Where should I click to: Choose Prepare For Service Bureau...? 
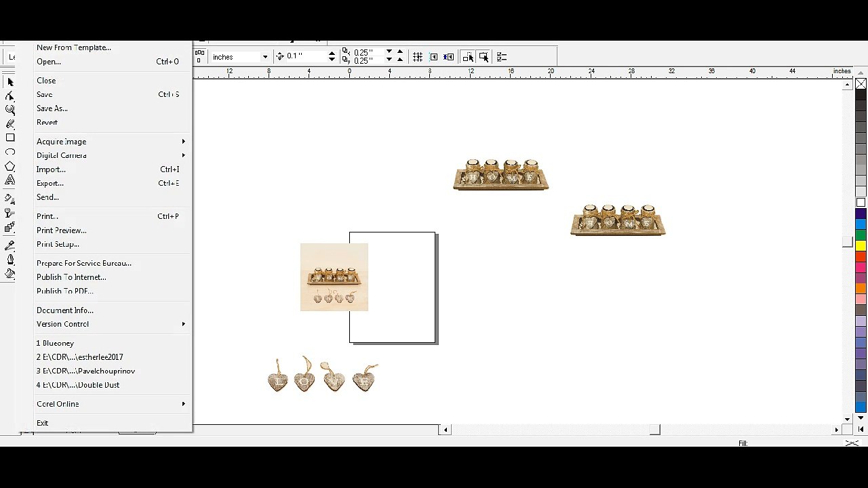pyautogui.click(x=111, y=263)
